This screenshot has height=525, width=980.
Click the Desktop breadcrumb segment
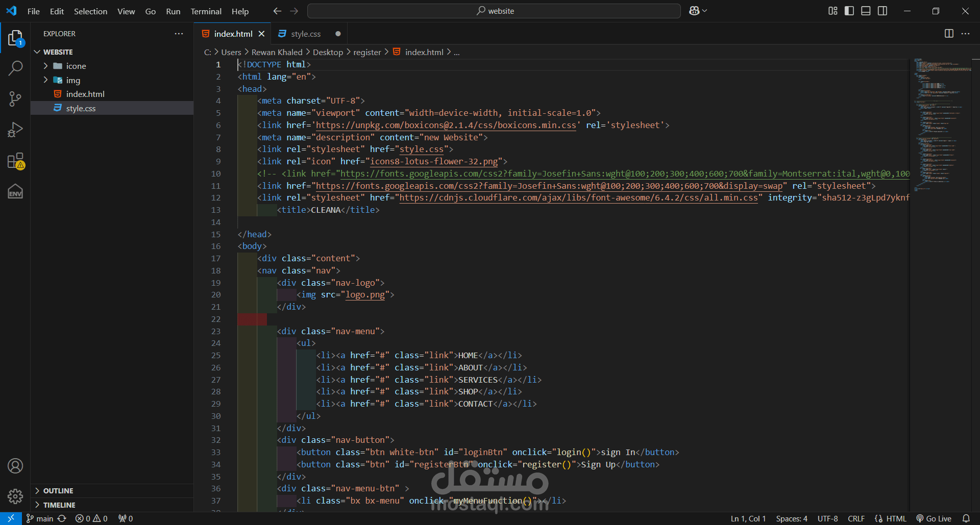tap(328, 52)
